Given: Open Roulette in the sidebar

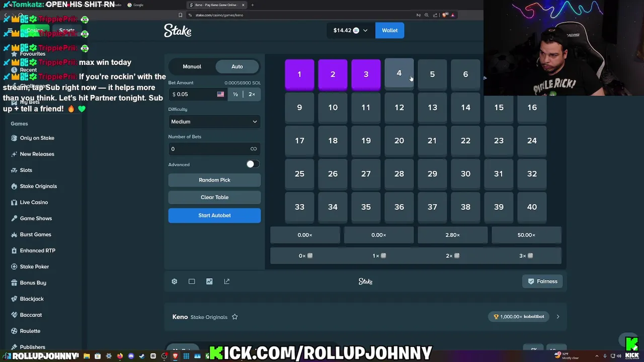Looking at the screenshot, I should tap(30, 331).
